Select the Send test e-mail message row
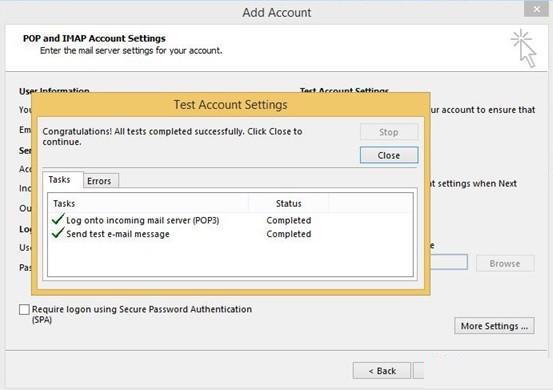Viewport: 553px width, 390px height. 230,234
